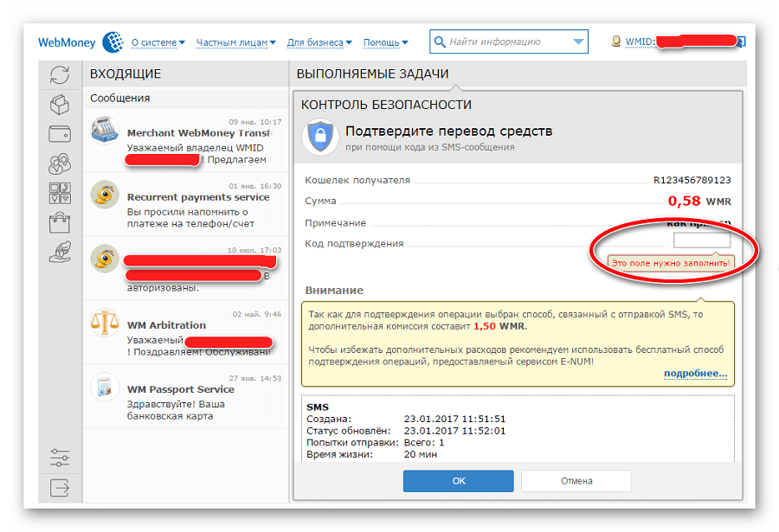Image resolution: width=779 pixels, height=532 pixels.
Task: Open the shopping basket icon
Action: (60, 222)
